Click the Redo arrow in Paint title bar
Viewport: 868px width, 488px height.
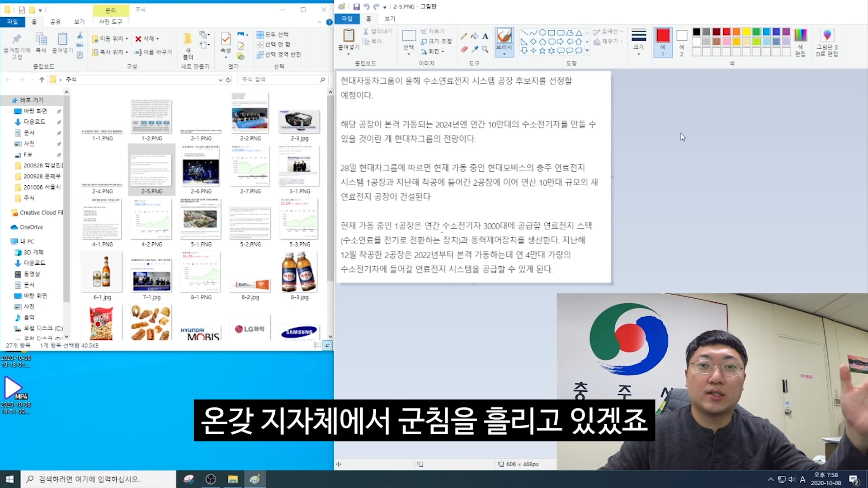376,7
